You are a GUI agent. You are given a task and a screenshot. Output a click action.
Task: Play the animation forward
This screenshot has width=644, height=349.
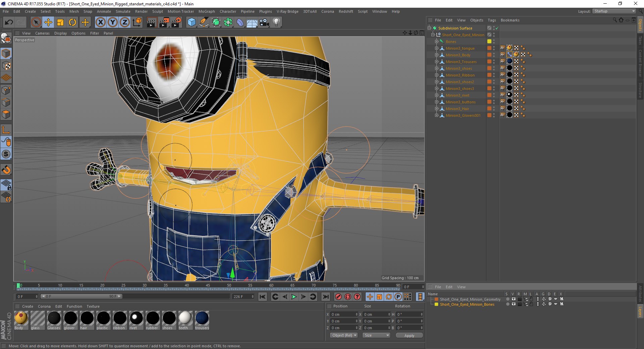294,297
